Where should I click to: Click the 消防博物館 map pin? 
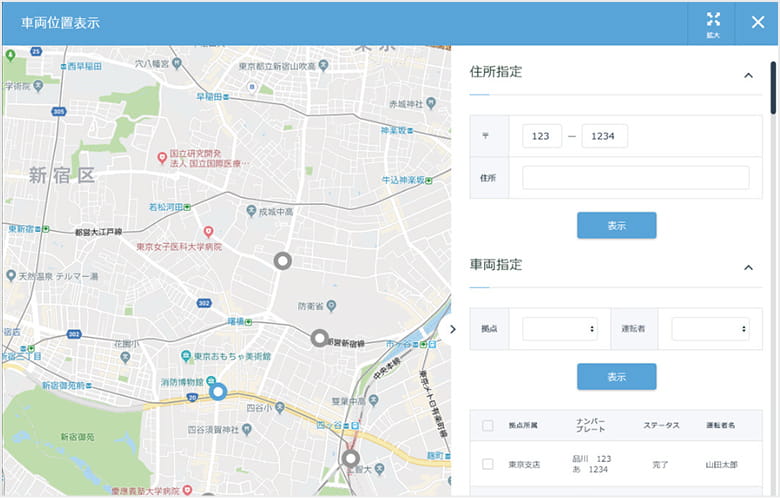pyautogui.click(x=211, y=381)
